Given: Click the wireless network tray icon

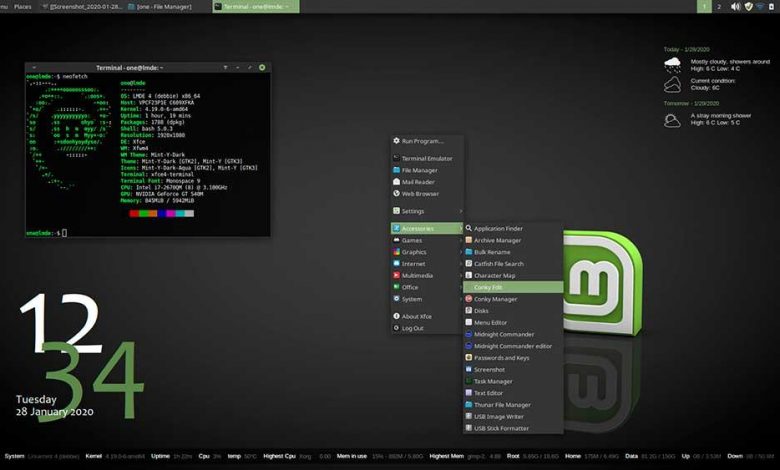Looking at the screenshot, I should (760, 6).
